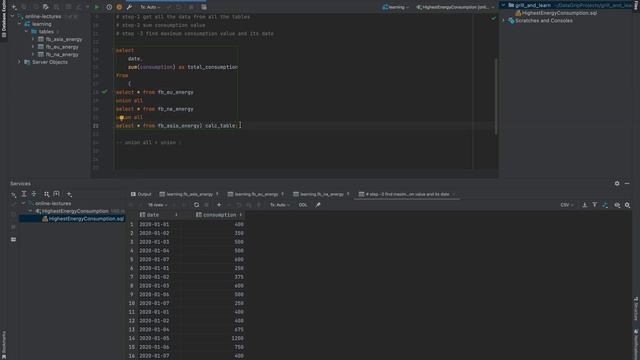
Task: Expand the Server Objects node
Action: 19,62
